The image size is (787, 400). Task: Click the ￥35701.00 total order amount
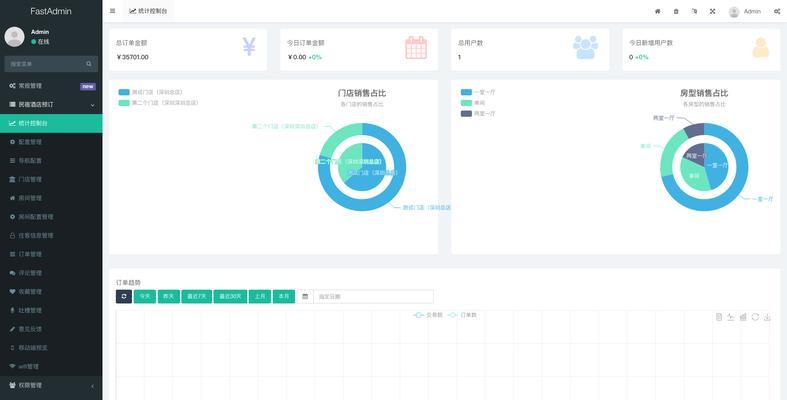(x=133, y=57)
